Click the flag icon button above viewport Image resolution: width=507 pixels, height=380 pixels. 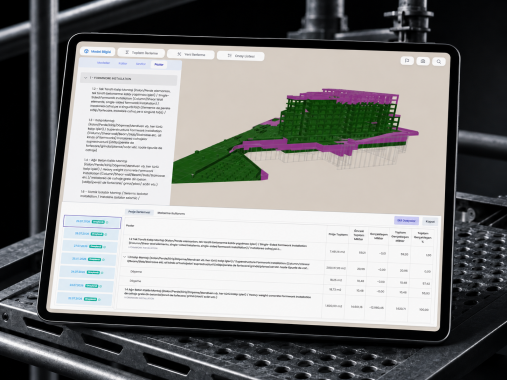(x=407, y=61)
